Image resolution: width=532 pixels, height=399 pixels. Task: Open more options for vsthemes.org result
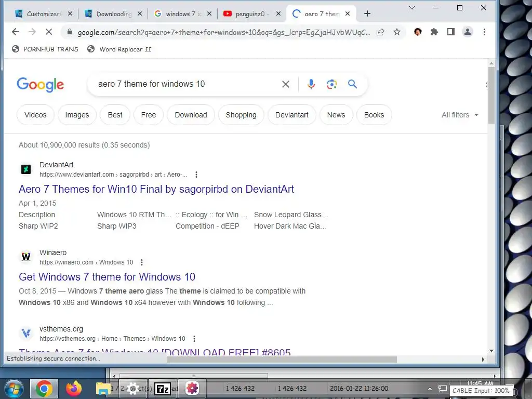[194, 339]
